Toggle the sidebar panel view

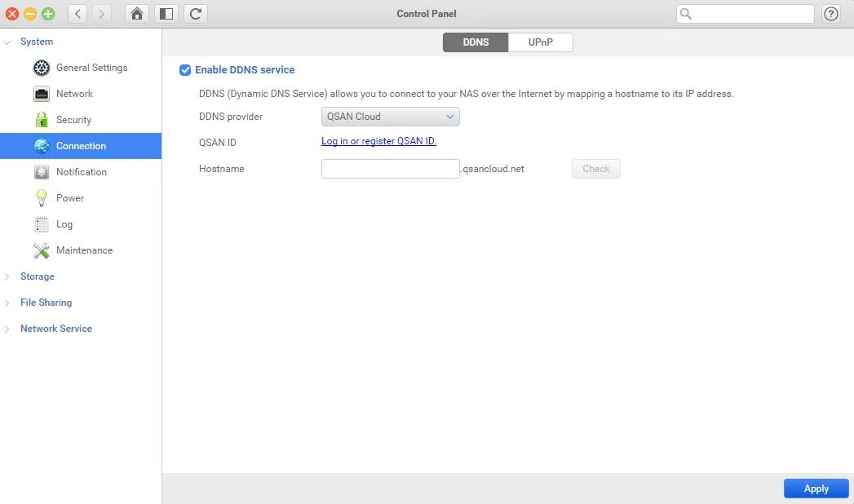point(166,14)
